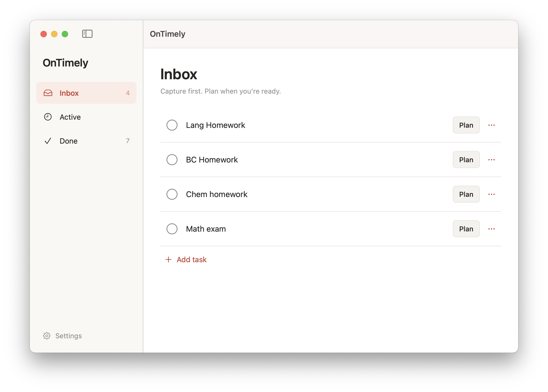Plan the Chem homework task

466,194
